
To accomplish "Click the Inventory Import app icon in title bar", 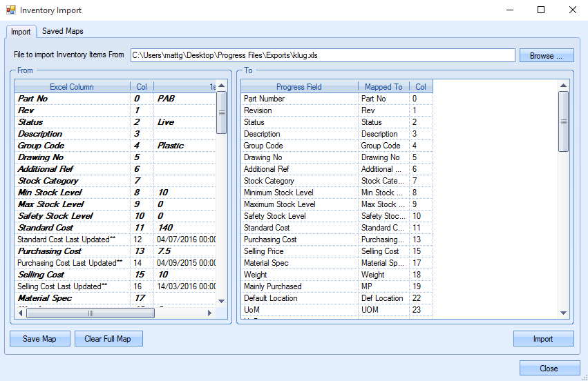I will [x=10, y=10].
